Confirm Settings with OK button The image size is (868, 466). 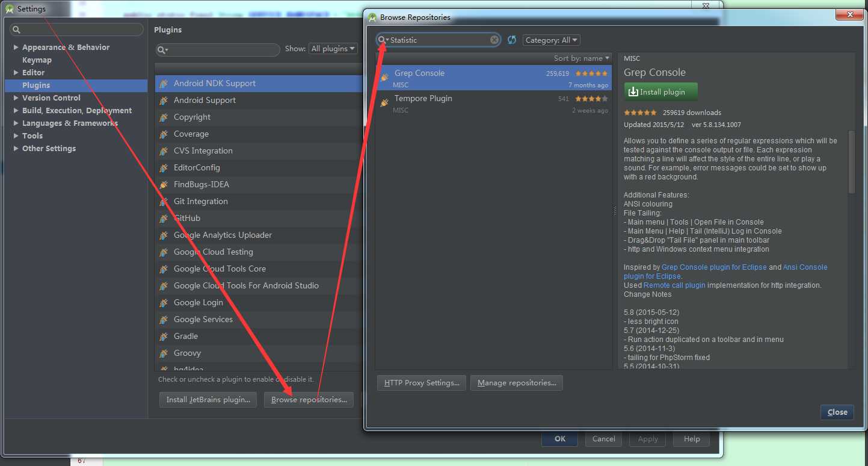(560, 439)
